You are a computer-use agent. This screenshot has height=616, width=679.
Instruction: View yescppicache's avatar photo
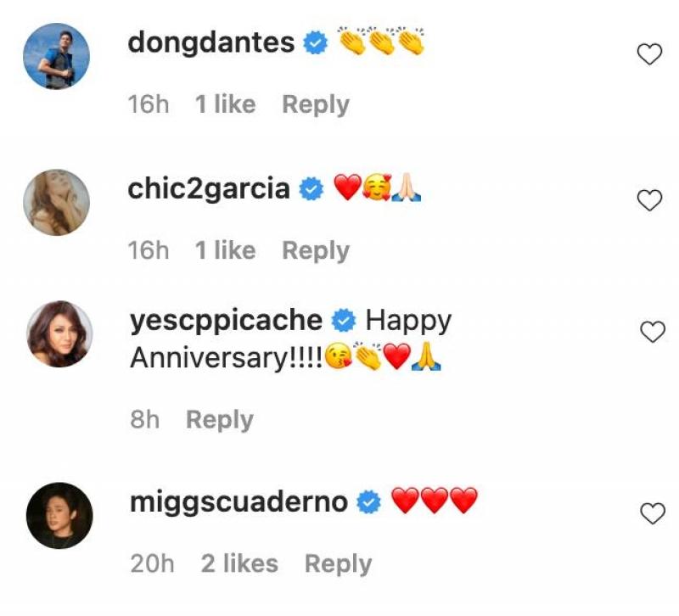59,333
